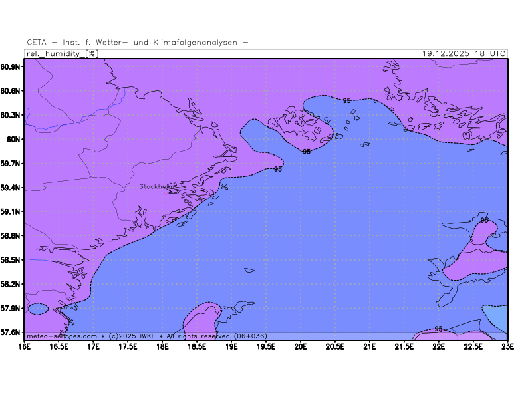Click the 95 contour label above 22E
This screenshot has width=532, height=399.
438,329
